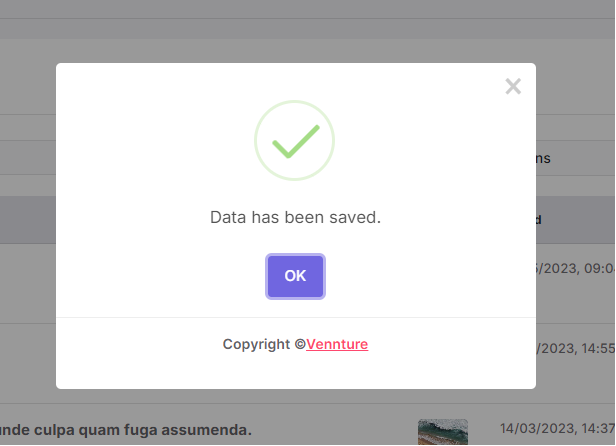Click the 'Data has been saved.' message
This screenshot has width=616, height=446.
(295, 217)
